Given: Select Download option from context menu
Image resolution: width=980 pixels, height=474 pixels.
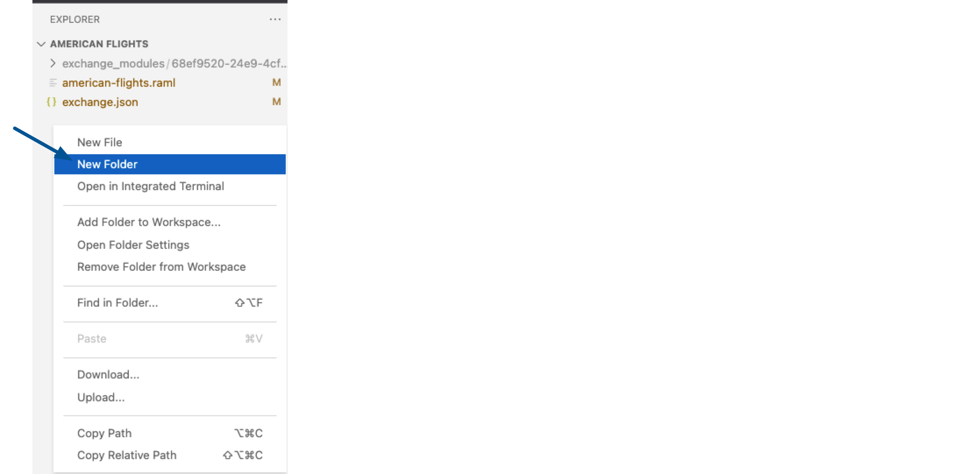Looking at the screenshot, I should coord(108,374).
